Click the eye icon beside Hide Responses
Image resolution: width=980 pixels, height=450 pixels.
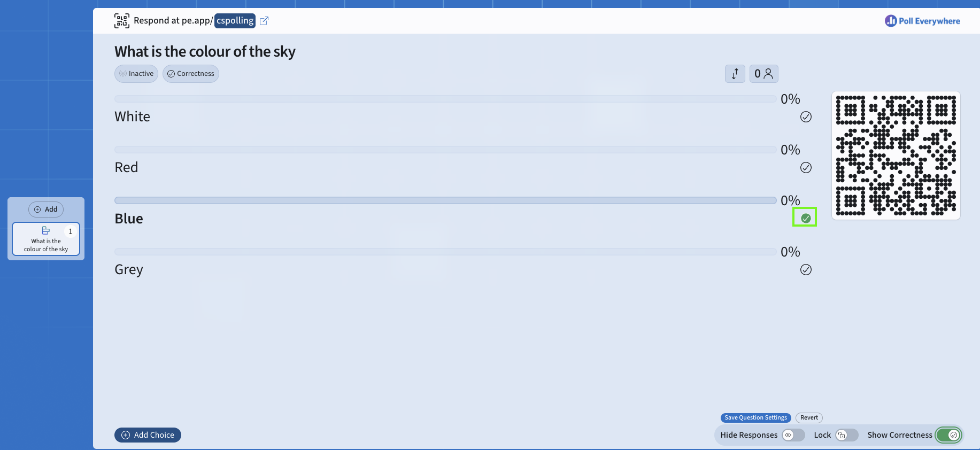(x=788, y=435)
